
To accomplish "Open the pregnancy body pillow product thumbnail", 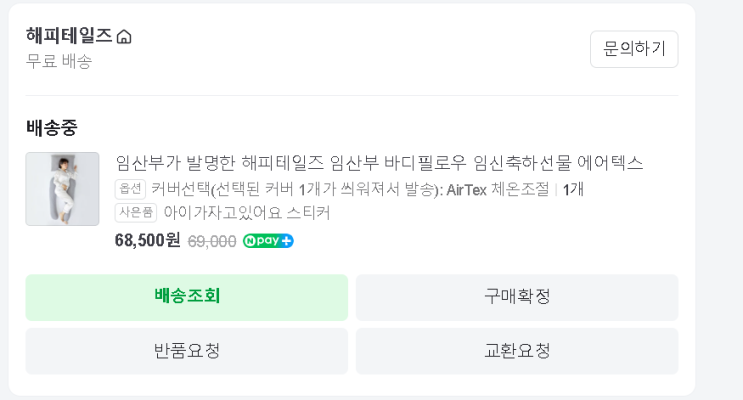I will tap(62, 189).
